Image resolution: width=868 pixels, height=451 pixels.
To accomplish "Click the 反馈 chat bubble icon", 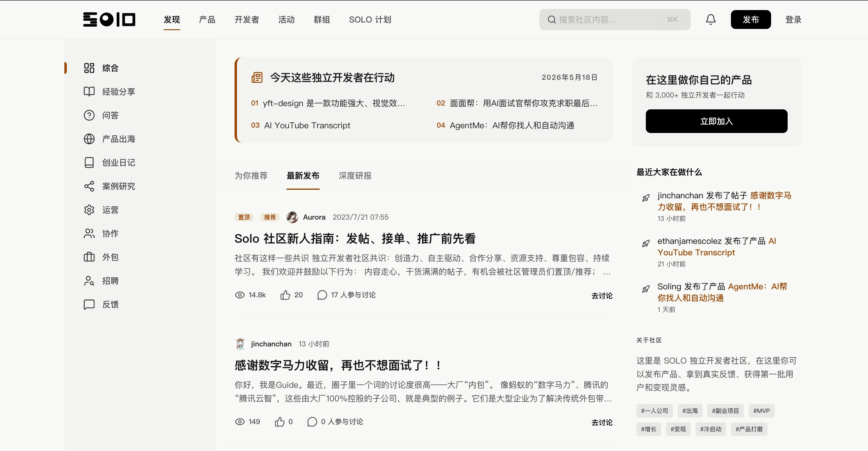I will coord(89,304).
